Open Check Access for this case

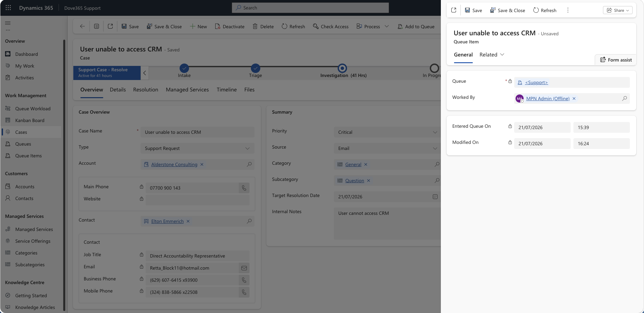tap(331, 27)
